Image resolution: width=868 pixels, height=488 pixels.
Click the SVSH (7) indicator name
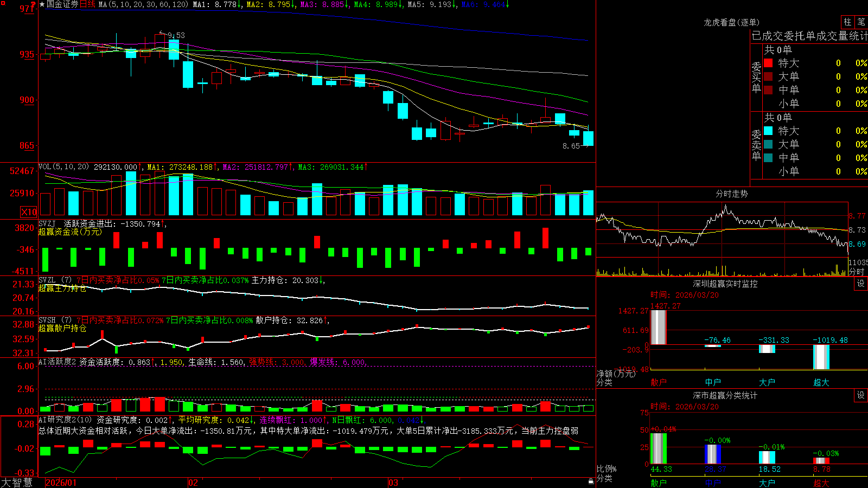(x=55, y=320)
